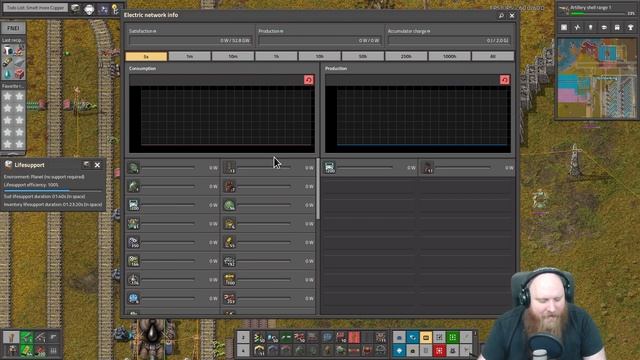Click the consumption list vertical scrollbar

318,188
